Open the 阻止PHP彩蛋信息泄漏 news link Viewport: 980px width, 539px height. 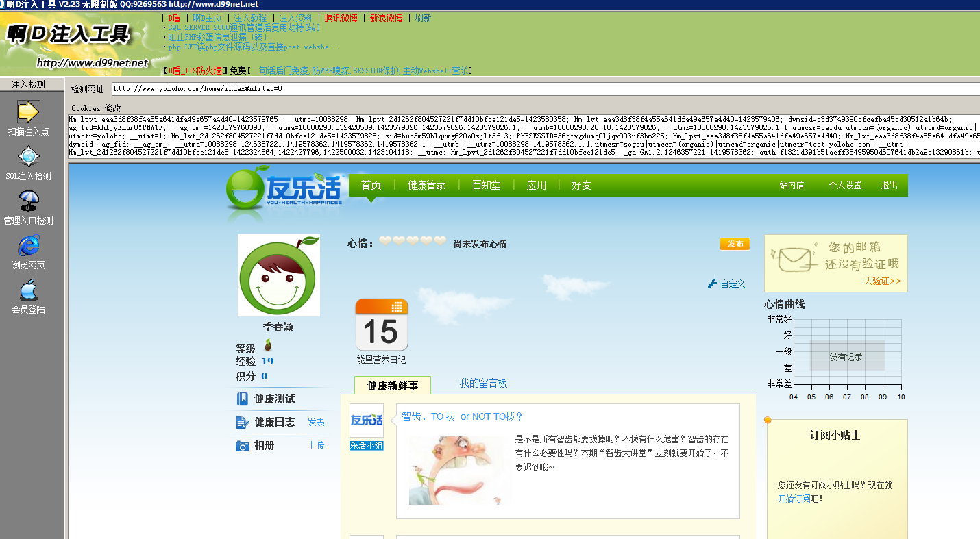pos(217,37)
